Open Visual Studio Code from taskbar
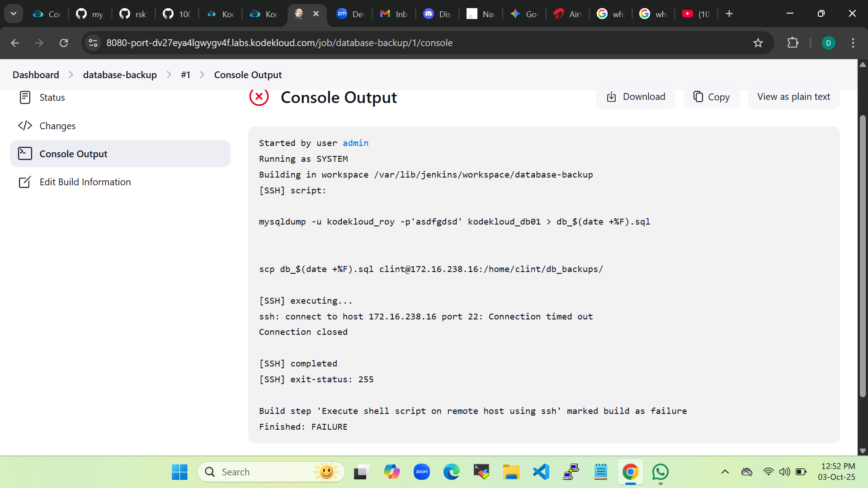868x488 pixels. 541,472
